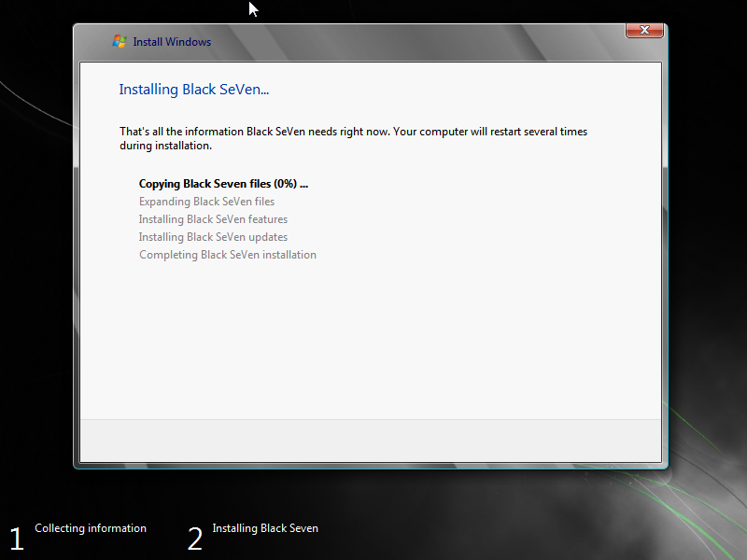Viewport: 747px width, 560px height.
Task: Close the Install Windows dialog
Action: pos(644,30)
